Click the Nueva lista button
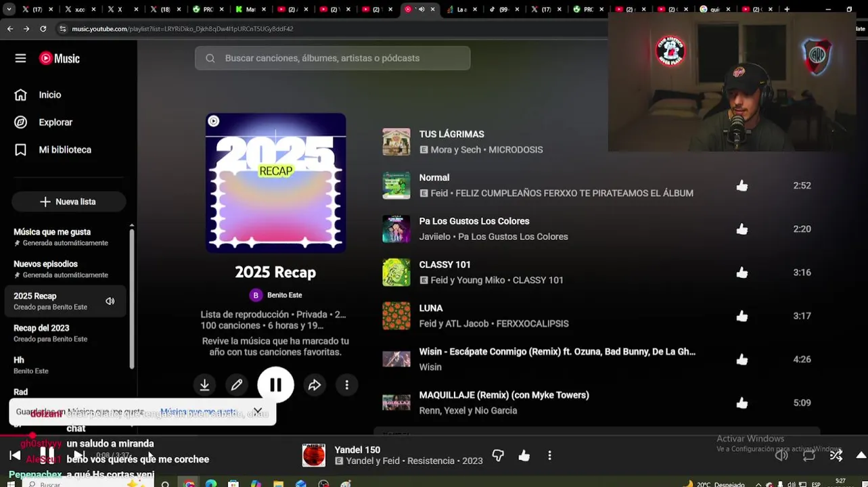Image resolution: width=868 pixels, height=487 pixels. tap(68, 202)
